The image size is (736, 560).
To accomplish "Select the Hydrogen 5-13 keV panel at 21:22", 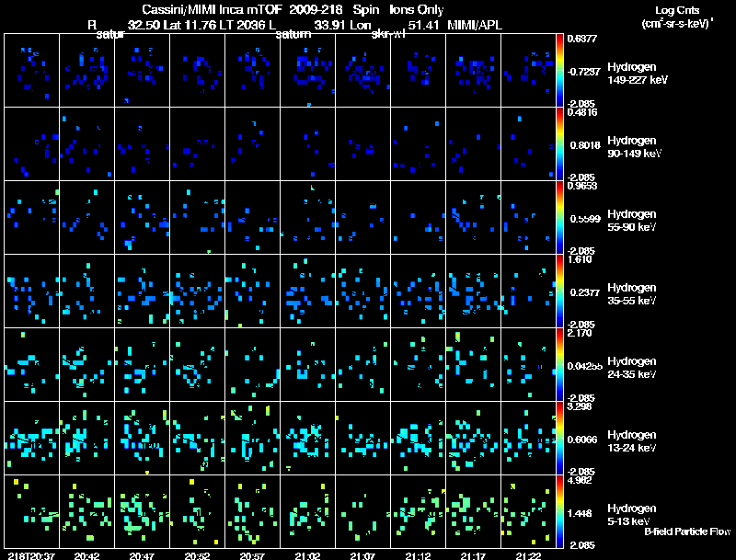I will [x=528, y=511].
